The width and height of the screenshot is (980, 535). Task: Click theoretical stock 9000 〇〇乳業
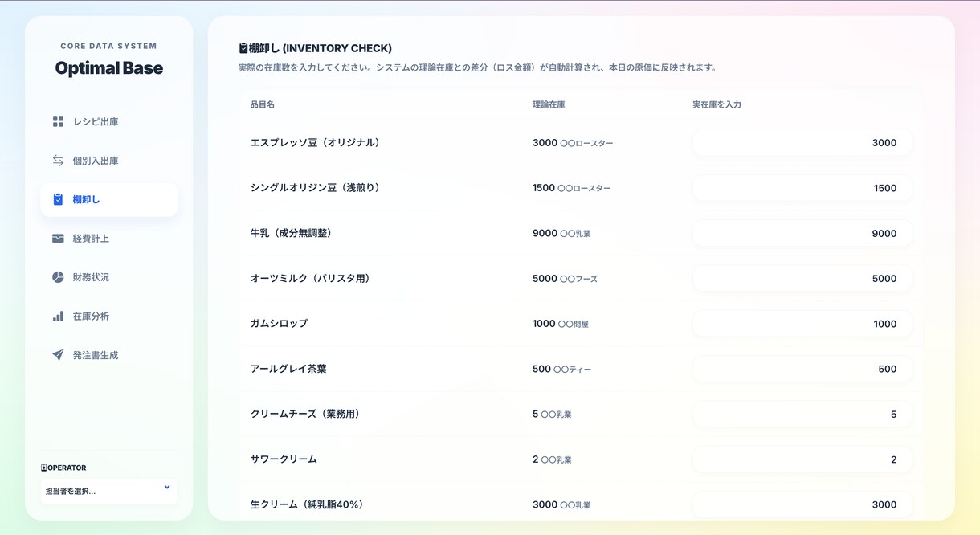561,233
